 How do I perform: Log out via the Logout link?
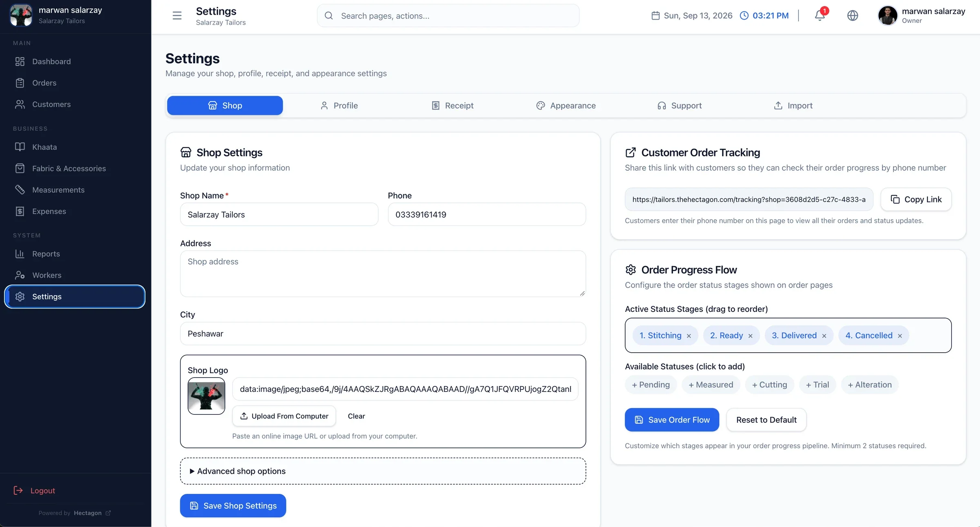pyautogui.click(x=34, y=491)
